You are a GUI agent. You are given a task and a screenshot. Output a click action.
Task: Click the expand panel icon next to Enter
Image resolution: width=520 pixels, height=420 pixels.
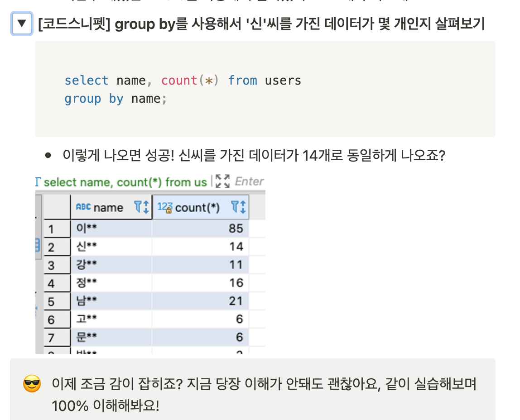[222, 181]
